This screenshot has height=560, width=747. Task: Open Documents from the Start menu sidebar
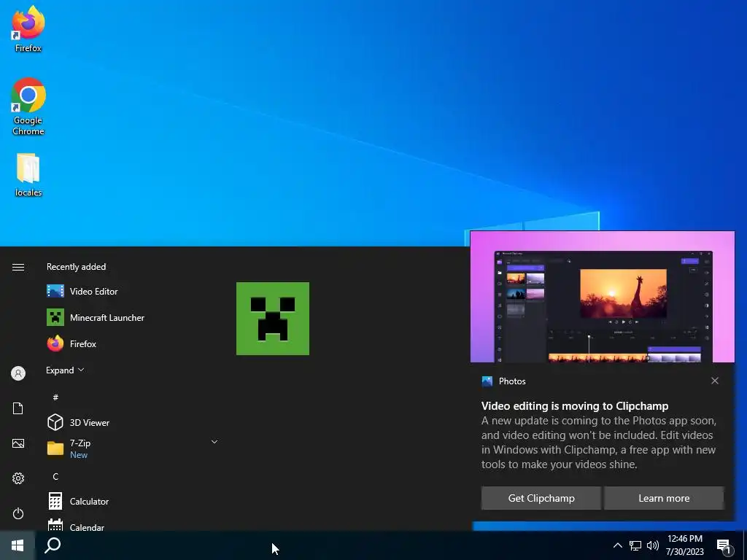pyautogui.click(x=18, y=408)
